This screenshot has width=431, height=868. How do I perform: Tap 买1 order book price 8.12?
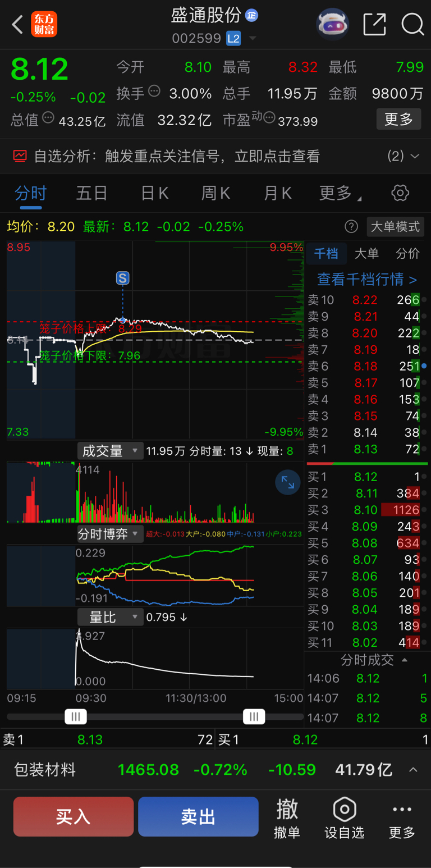(x=366, y=477)
